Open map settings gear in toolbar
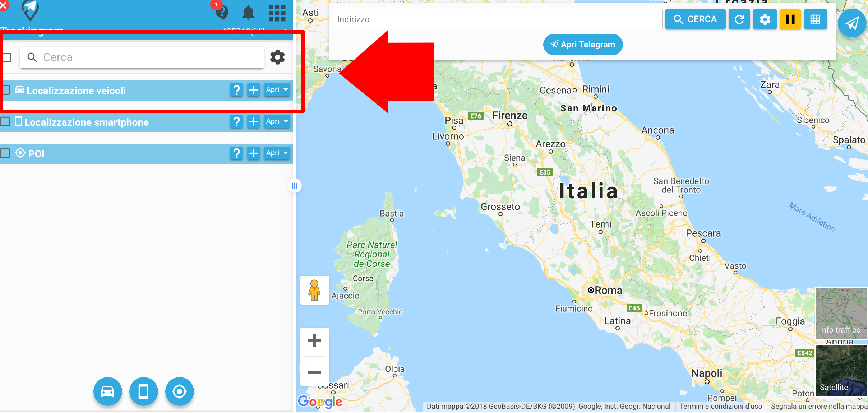 tap(765, 19)
